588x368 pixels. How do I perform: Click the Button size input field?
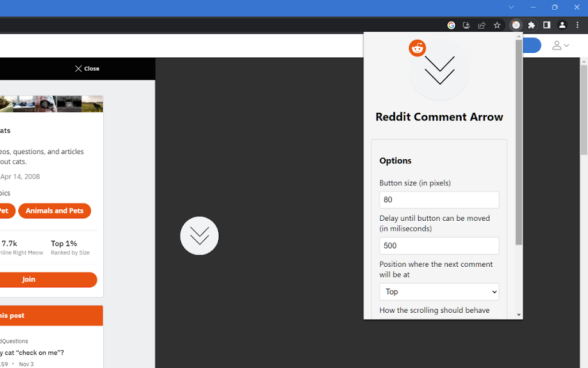pos(439,200)
